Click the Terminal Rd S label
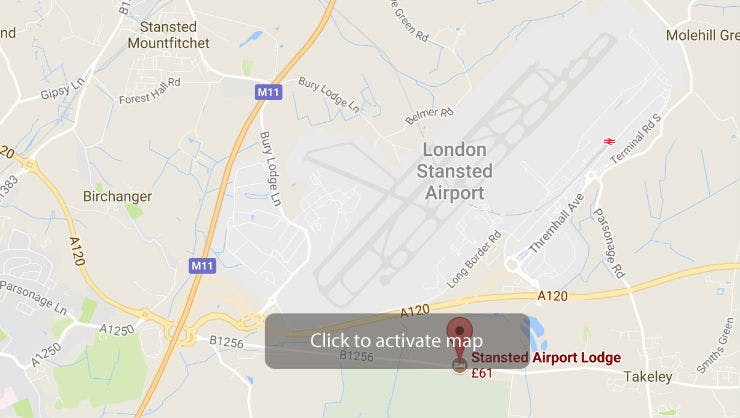This screenshot has height=418, width=740. pos(636,139)
